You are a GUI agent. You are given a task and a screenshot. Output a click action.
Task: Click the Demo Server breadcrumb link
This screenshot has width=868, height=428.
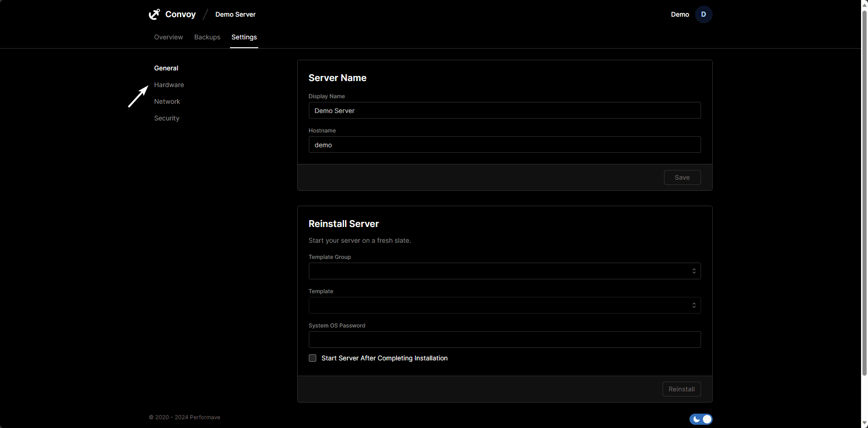pyautogui.click(x=235, y=14)
